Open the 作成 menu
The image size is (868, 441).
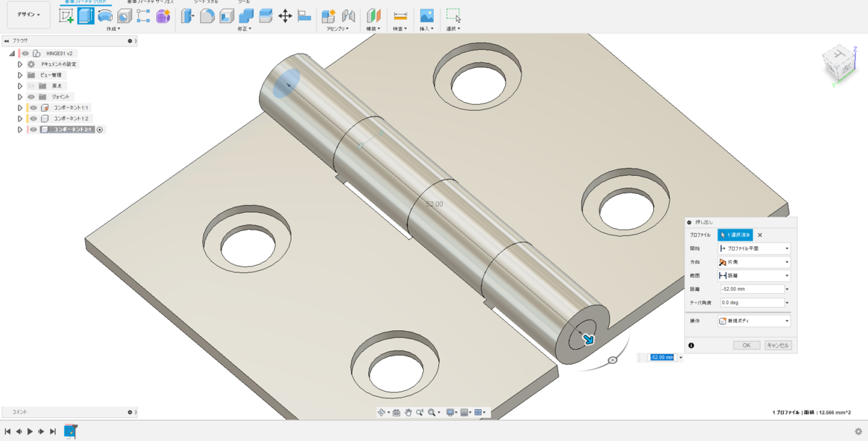point(113,28)
